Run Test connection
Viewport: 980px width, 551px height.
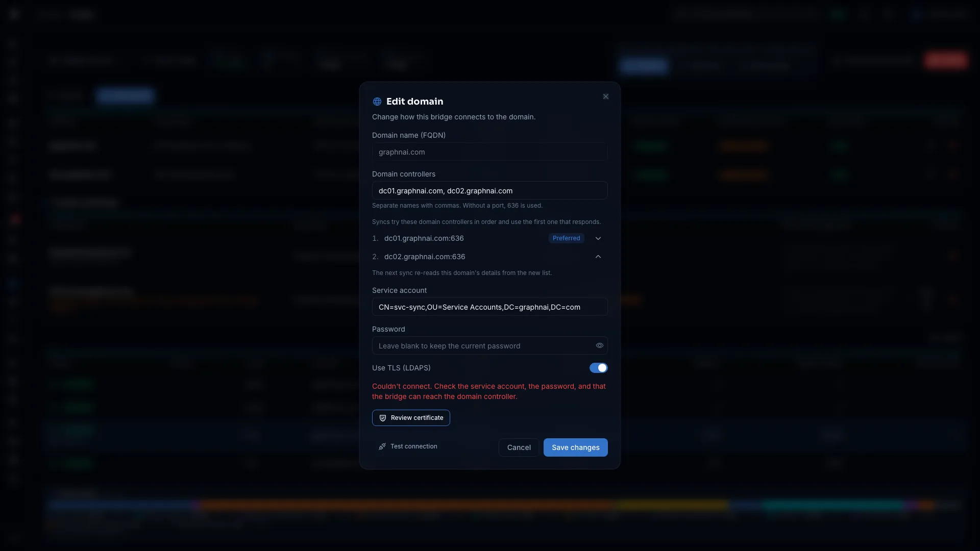click(407, 446)
